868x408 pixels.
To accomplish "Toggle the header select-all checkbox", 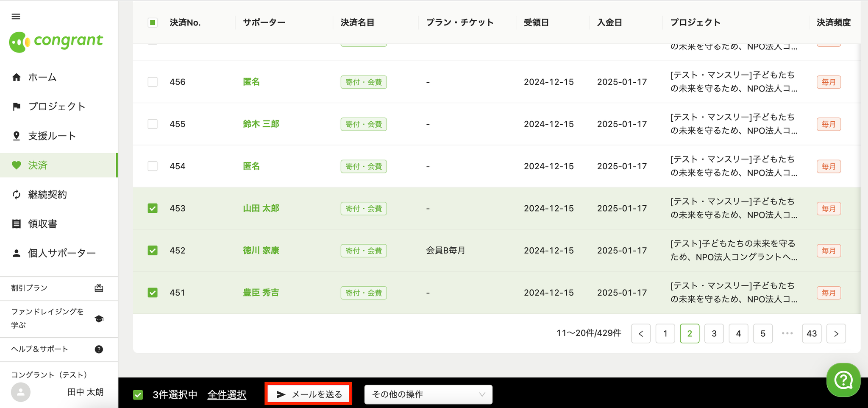I will pyautogui.click(x=153, y=22).
